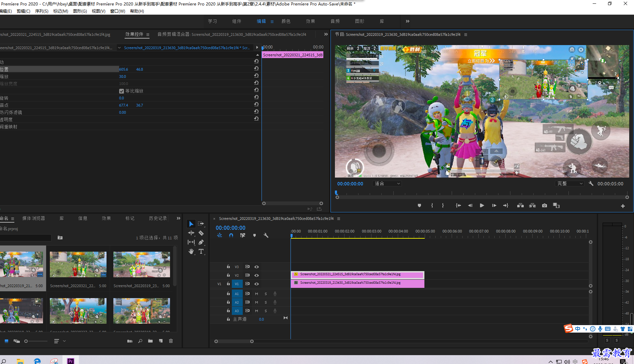634x364 pixels.
Task: Open the Markers (标记) menu
Action: (x=60, y=11)
